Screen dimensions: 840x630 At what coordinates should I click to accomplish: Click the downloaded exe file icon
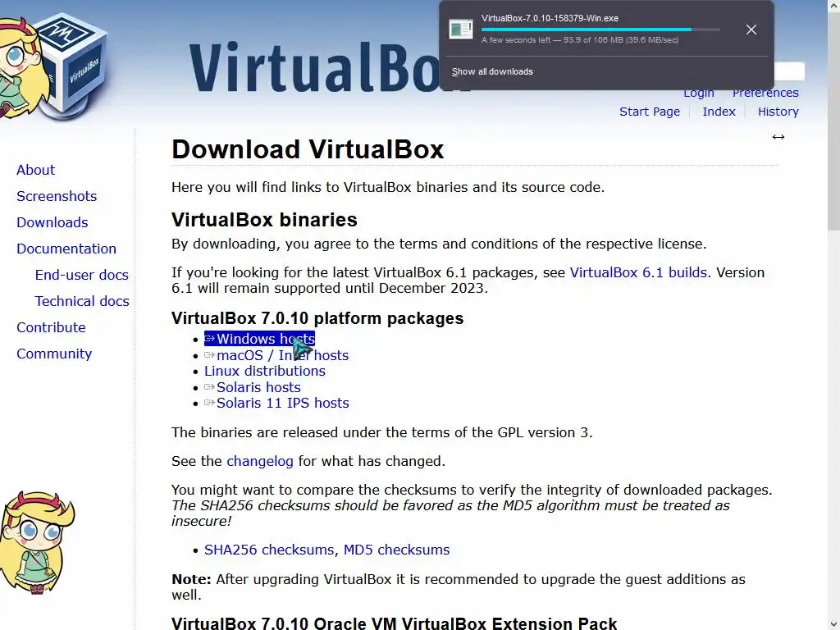(x=461, y=29)
